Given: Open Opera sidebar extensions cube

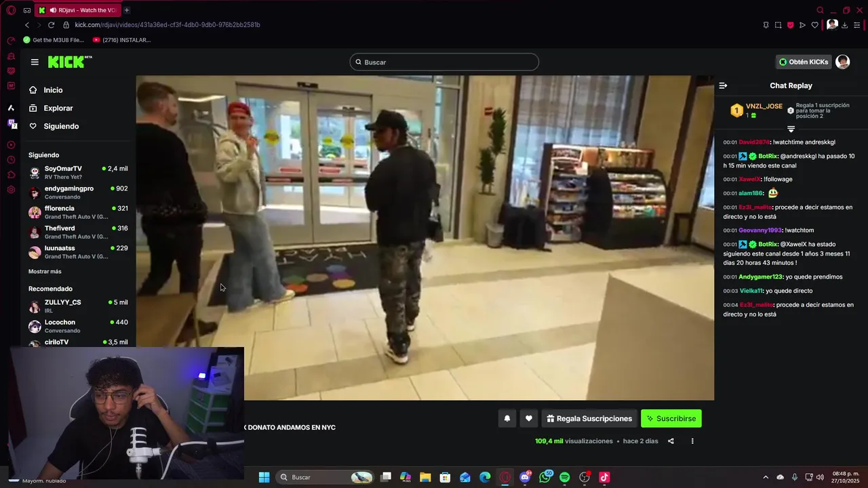Looking at the screenshot, I should [11, 175].
